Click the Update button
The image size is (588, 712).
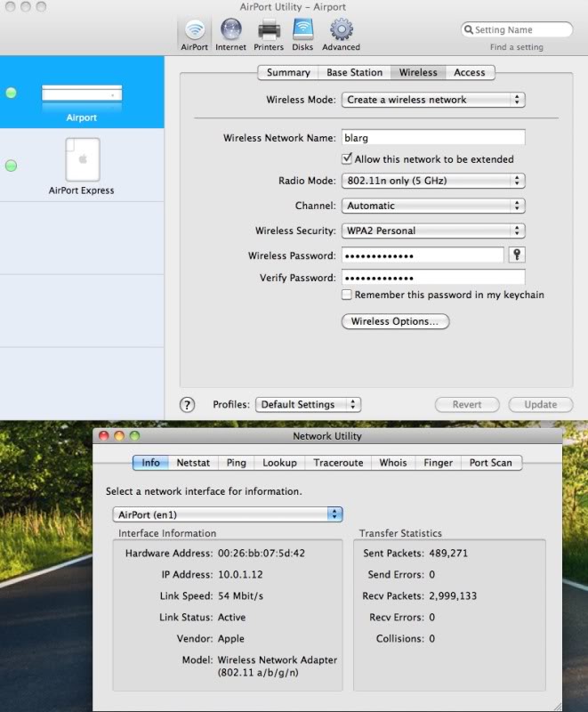point(540,405)
